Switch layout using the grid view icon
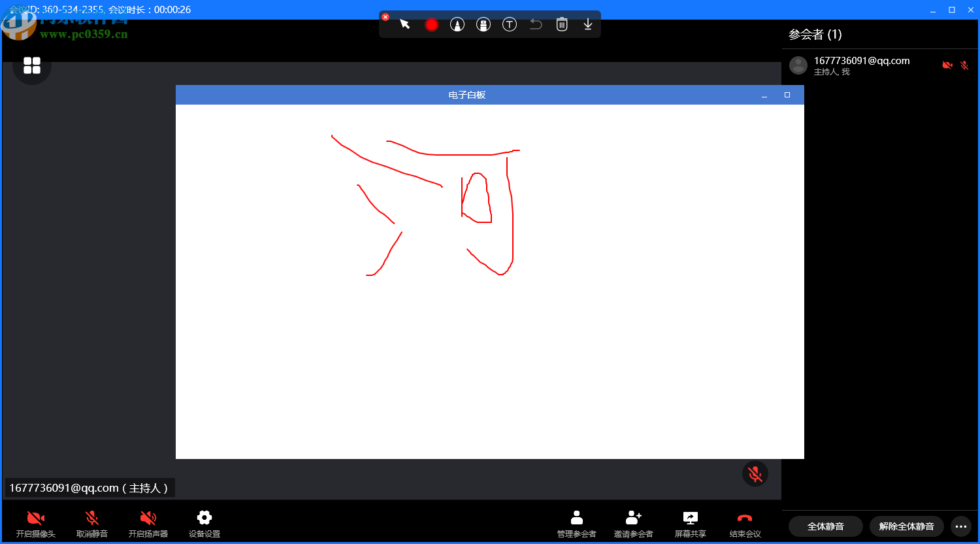Viewport: 980px width, 544px height. (x=32, y=65)
